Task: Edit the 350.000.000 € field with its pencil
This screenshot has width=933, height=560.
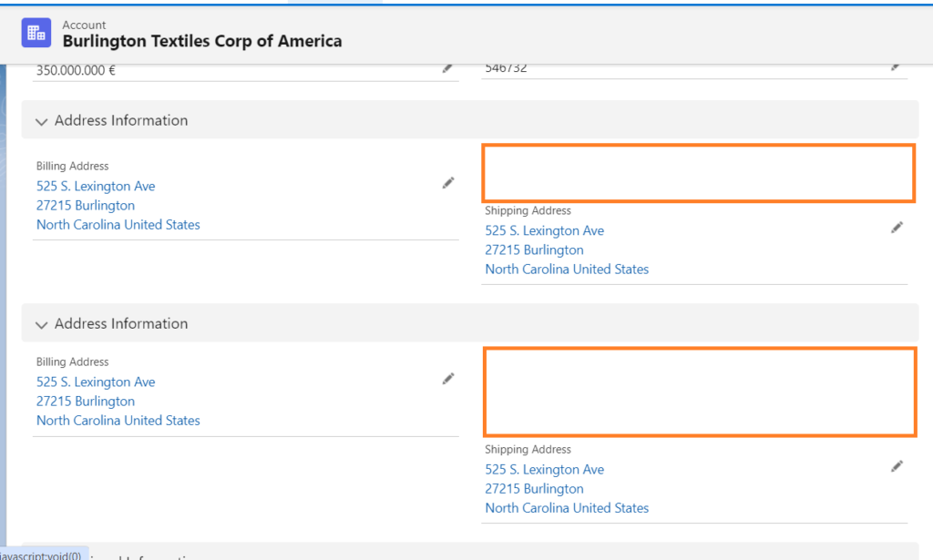Action: (447, 69)
